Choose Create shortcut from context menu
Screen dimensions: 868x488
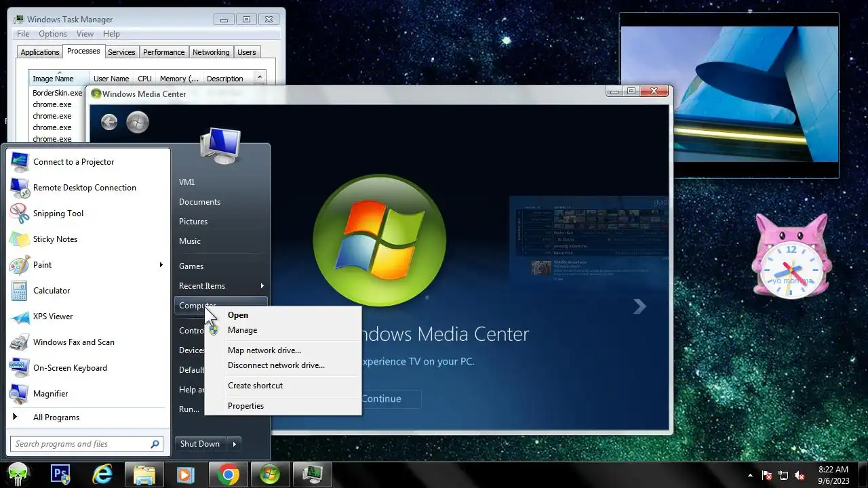pos(255,386)
